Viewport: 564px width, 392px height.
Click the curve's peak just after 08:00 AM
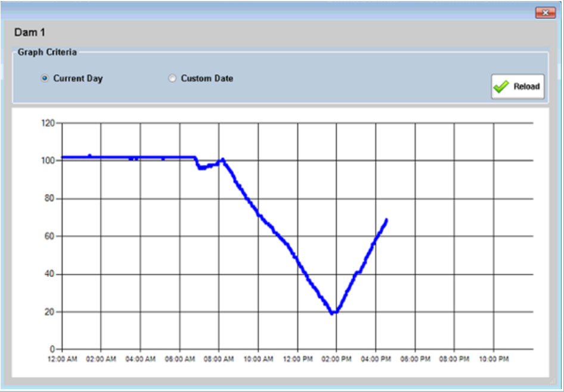tap(223, 159)
